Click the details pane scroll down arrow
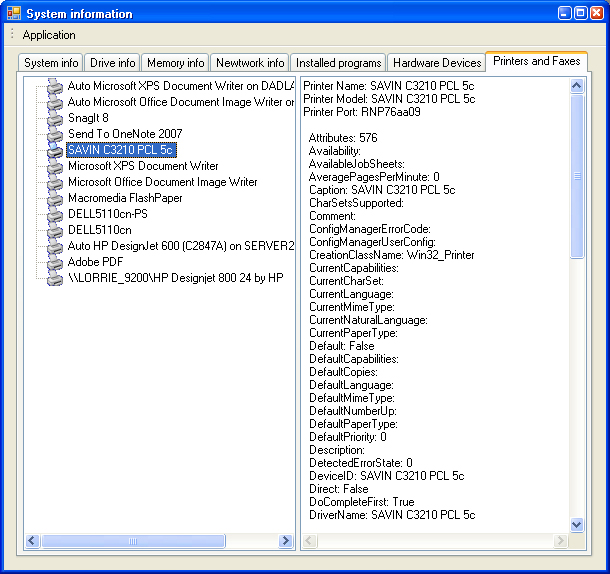Viewport: 610px width, 574px height. pos(577,525)
